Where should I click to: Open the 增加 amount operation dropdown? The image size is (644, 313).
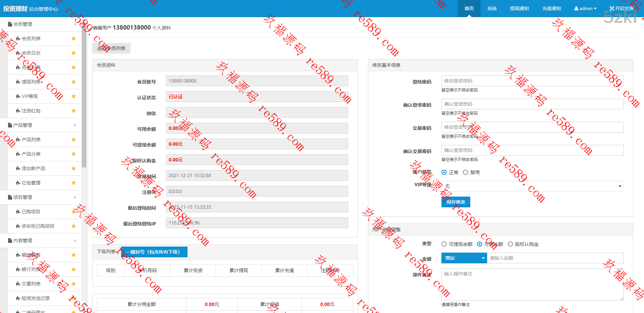point(464,258)
